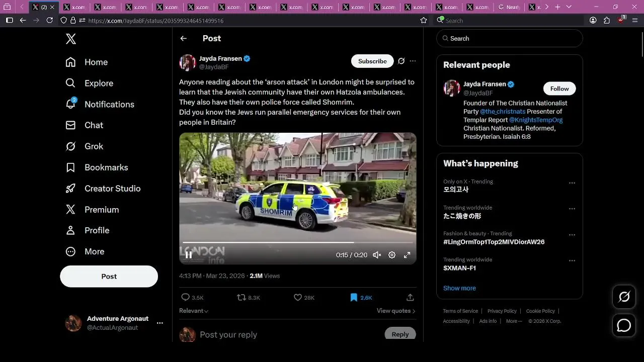Open Creator Studio from sidebar
This screenshot has height=362, width=644.
103,189
